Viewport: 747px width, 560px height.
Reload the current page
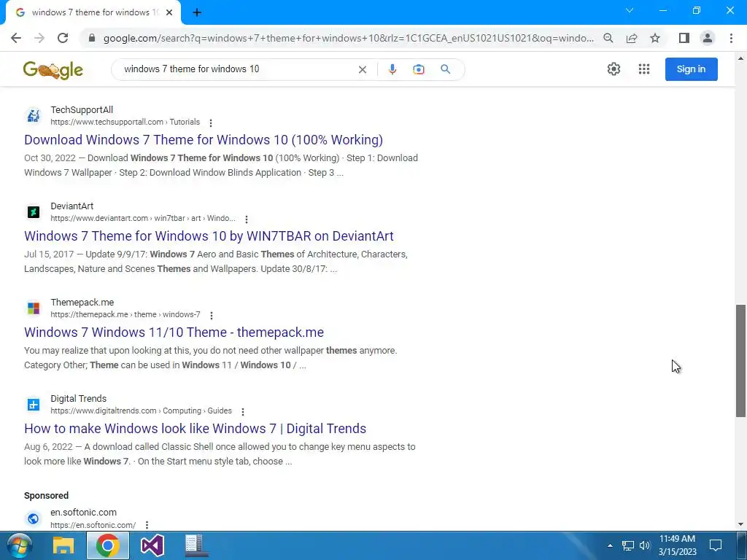tap(63, 38)
